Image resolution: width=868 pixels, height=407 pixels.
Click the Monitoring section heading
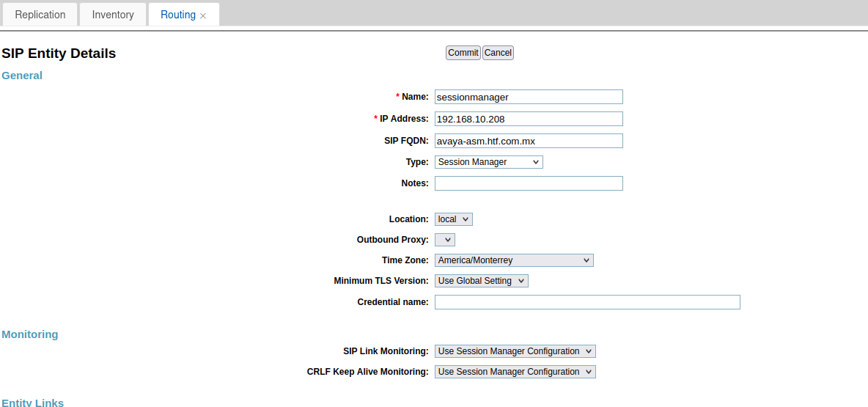(30, 334)
